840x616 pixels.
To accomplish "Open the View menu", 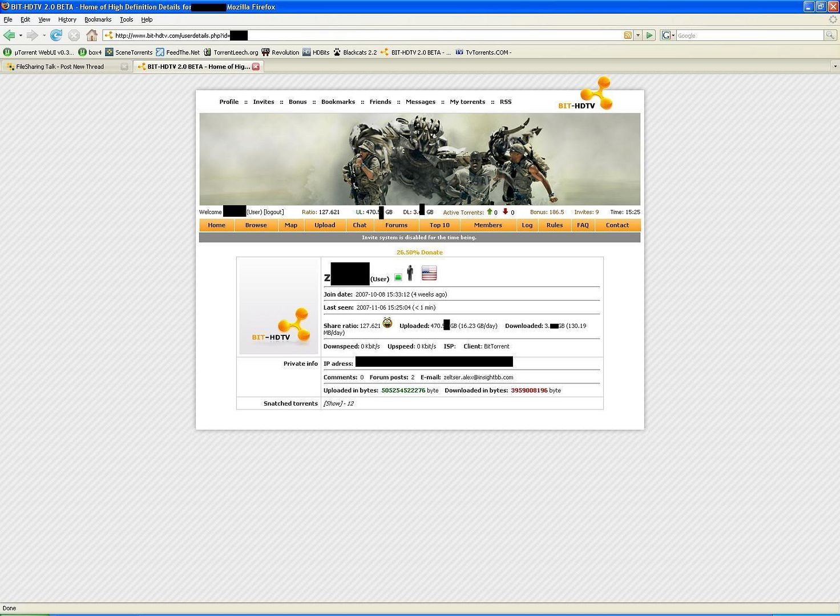I will pyautogui.click(x=44, y=19).
